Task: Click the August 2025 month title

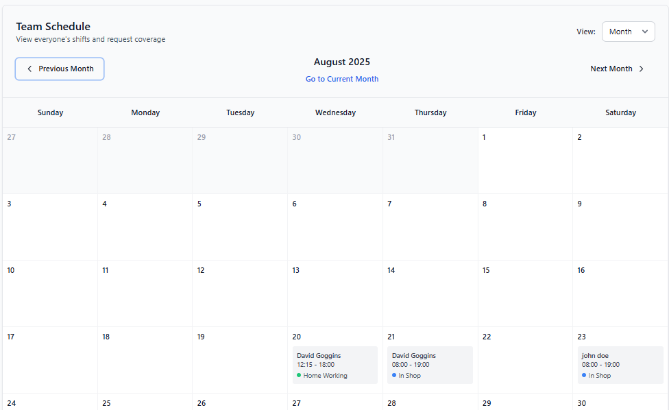Action: pyautogui.click(x=342, y=62)
